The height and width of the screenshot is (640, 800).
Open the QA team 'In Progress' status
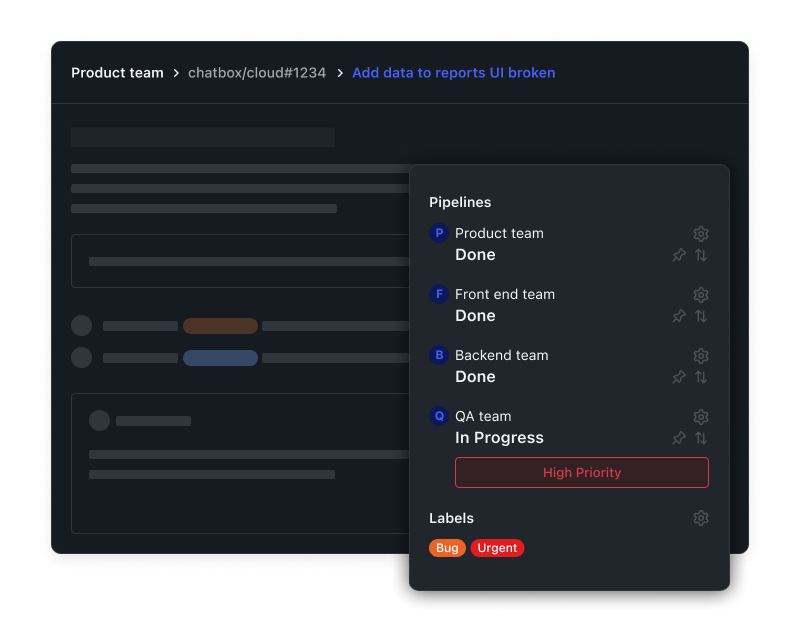tap(498, 437)
